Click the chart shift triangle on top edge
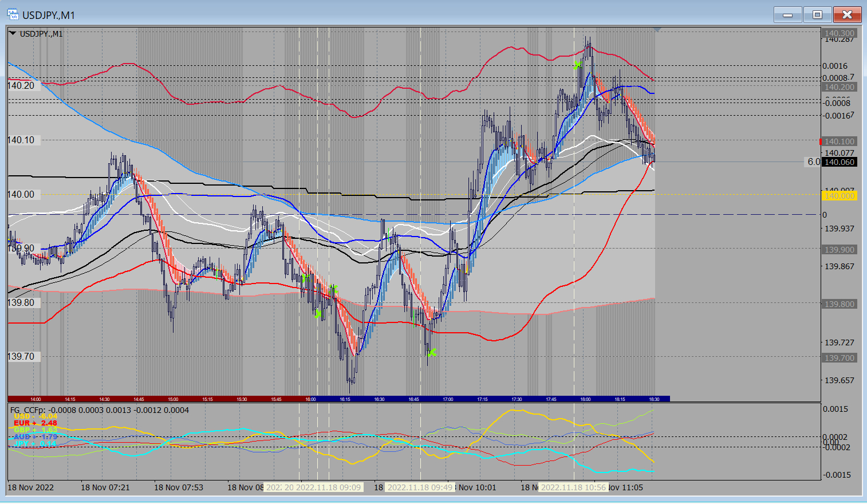The width and height of the screenshot is (867, 504). click(x=657, y=29)
